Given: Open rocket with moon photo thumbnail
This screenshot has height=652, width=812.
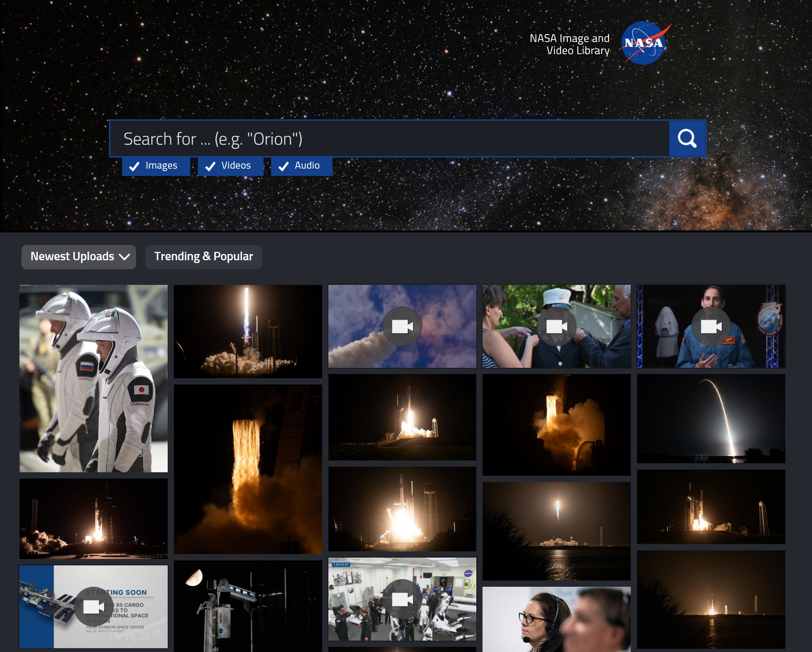Looking at the screenshot, I should coord(248,606).
